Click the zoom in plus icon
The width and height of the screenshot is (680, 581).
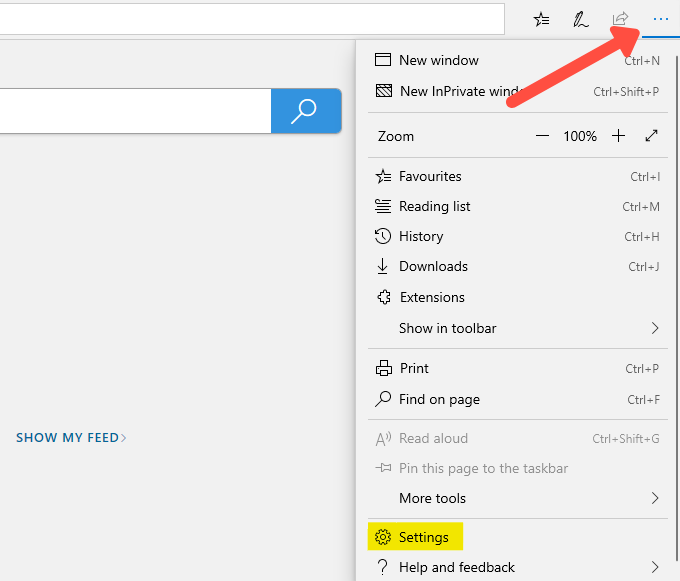618,136
